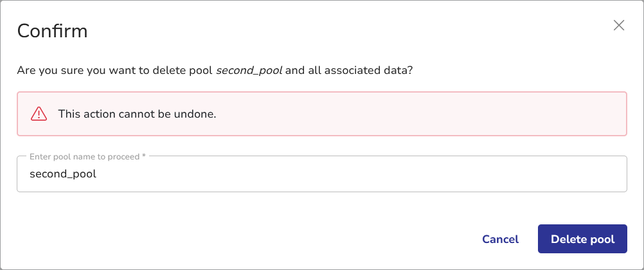The height and width of the screenshot is (270, 644).
Task: Focus the pool name input field
Action: coord(321,174)
